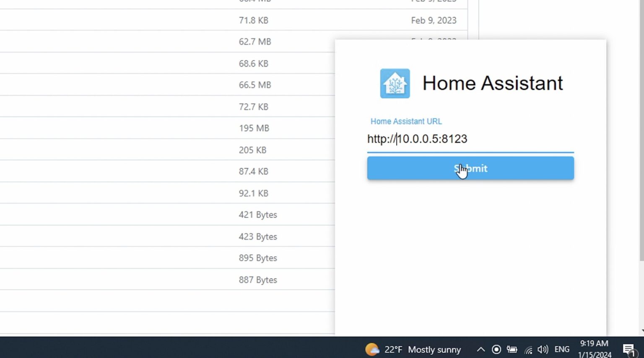Click the Mostly sunny weather text
This screenshot has width=644, height=358.
coord(434,349)
